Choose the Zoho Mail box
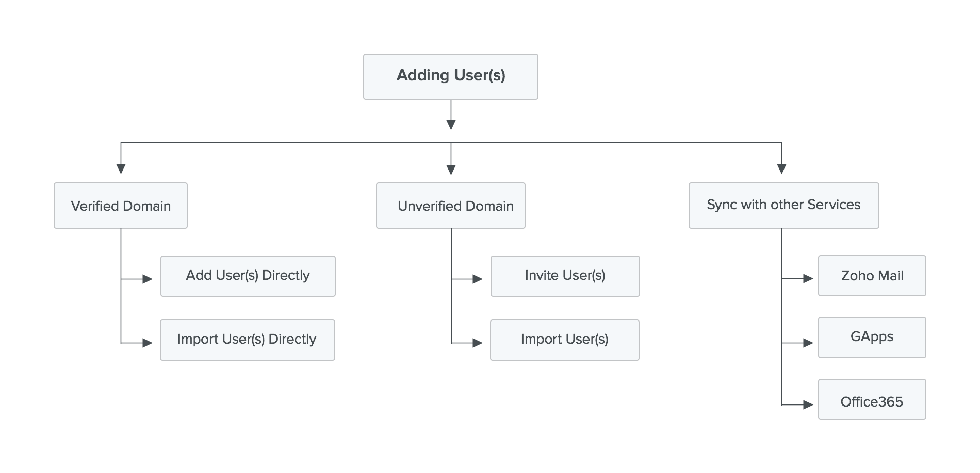Viewport: 980px width, 473px height. 872,276
